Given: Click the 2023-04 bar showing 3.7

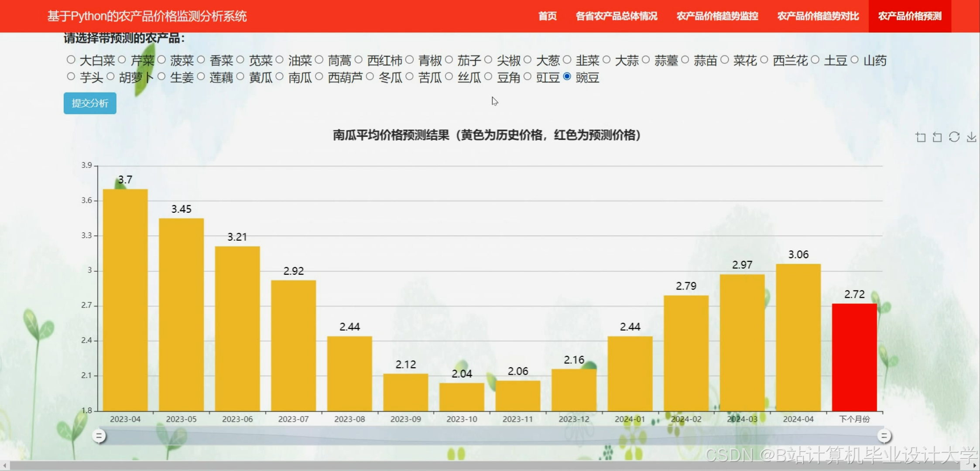Looking at the screenshot, I should tap(125, 300).
